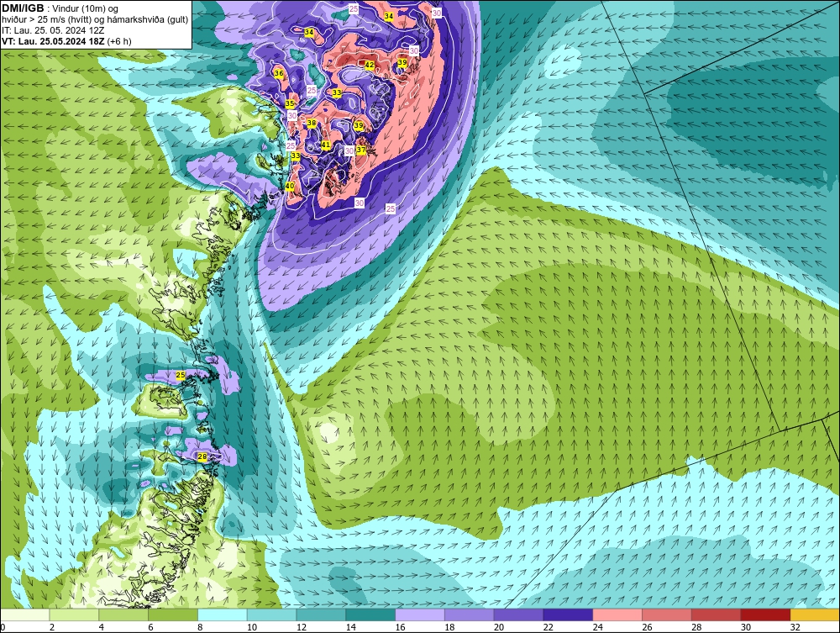Click the yellow 38 gust label
Image resolution: width=840 pixels, height=633 pixels.
[312, 124]
